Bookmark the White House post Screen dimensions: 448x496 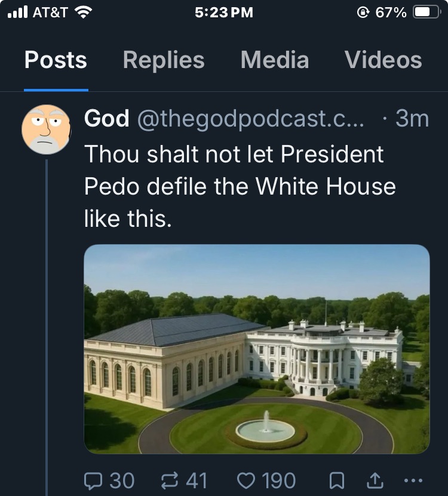point(337,480)
